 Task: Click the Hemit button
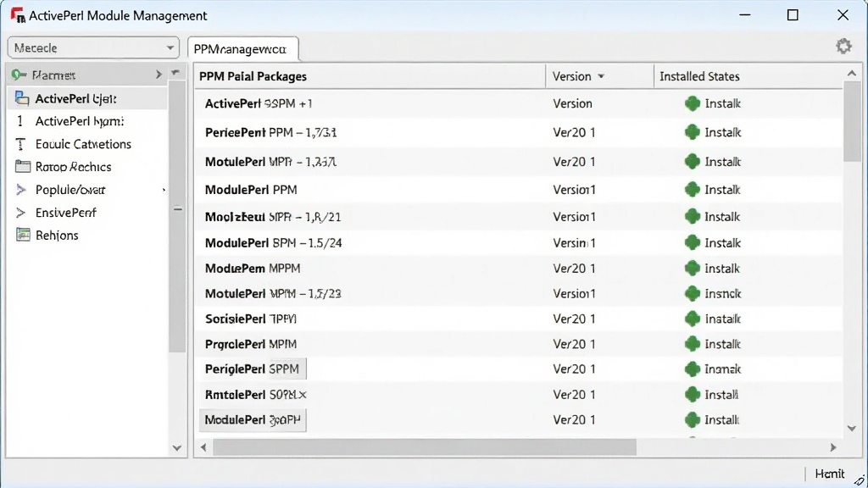(829, 474)
